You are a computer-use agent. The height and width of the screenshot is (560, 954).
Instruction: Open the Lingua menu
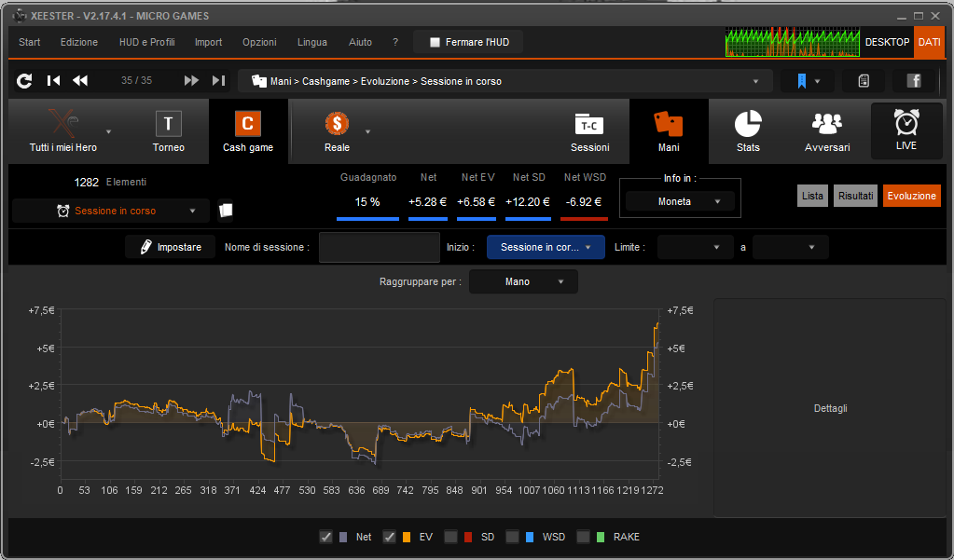[312, 42]
